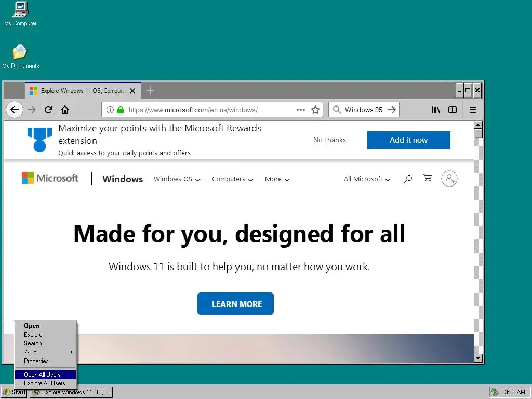Screen dimensions: 532x399
Task: Click the Start button on taskbar
Action: coord(14,392)
